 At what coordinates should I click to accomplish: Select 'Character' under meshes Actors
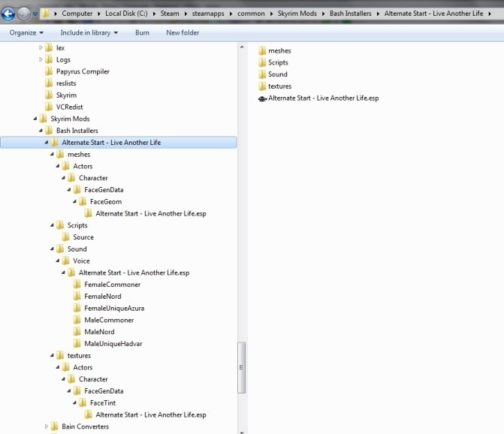coord(93,178)
